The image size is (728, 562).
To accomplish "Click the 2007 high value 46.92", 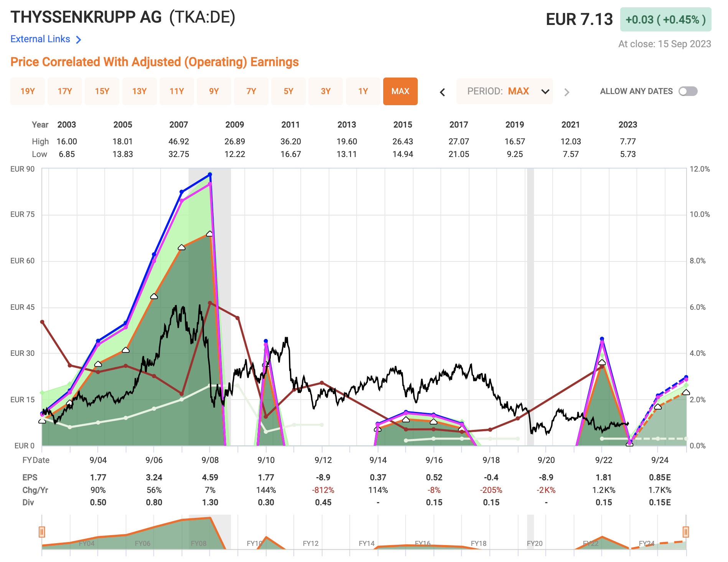I will [x=179, y=142].
